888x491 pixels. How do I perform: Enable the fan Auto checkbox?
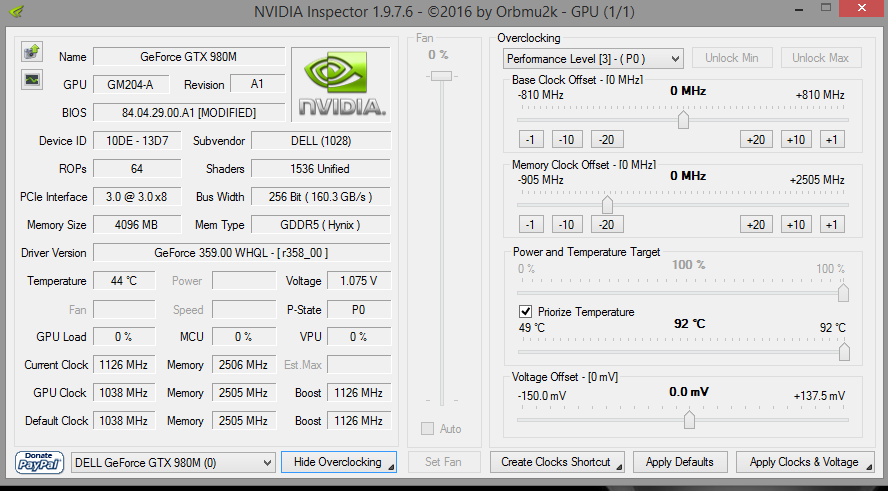(428, 429)
